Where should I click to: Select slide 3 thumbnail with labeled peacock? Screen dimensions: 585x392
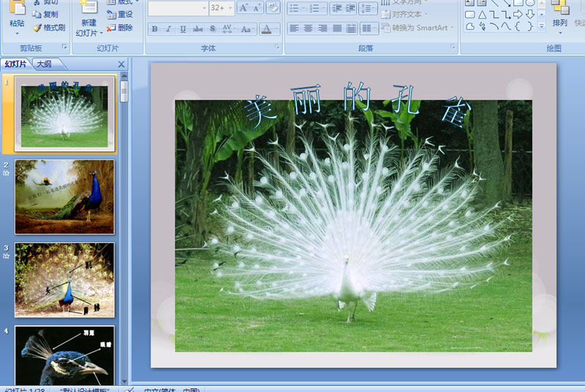click(64, 279)
